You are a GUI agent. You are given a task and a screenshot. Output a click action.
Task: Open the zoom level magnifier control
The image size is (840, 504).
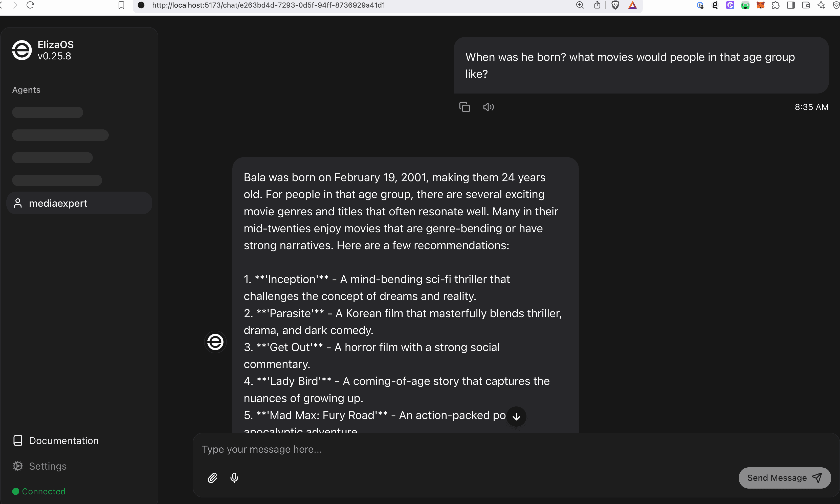pyautogui.click(x=580, y=5)
